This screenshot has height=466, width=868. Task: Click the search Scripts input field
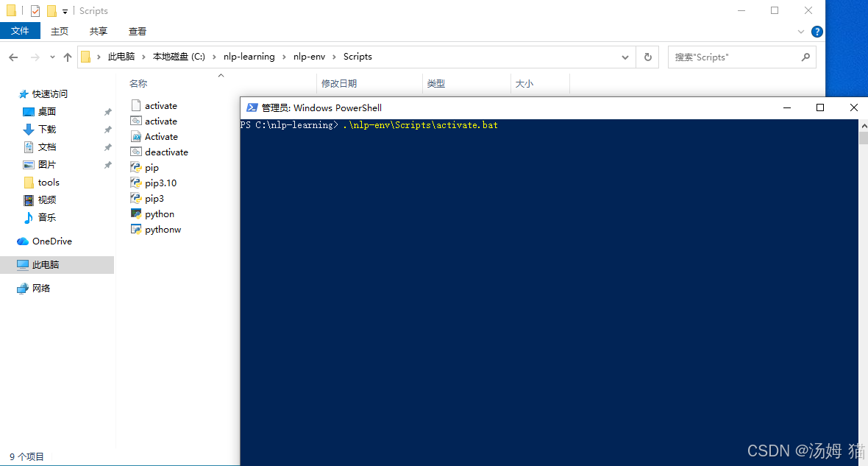tap(733, 57)
